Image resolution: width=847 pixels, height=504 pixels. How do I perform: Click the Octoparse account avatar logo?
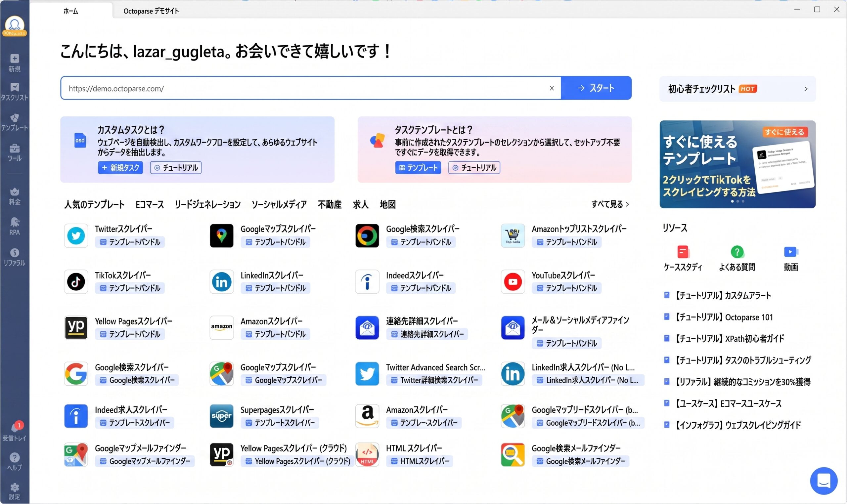pyautogui.click(x=14, y=26)
